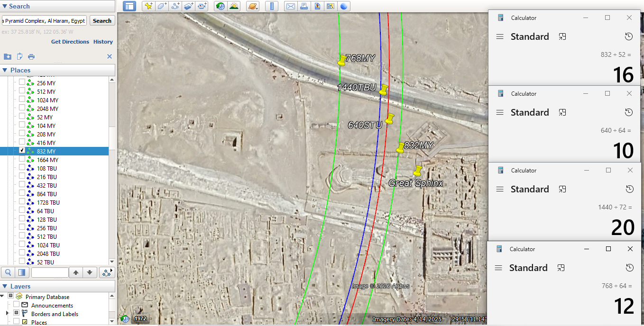Screen dimensions: 644x326
Task: Open the Get Directions link
Action: [70, 42]
